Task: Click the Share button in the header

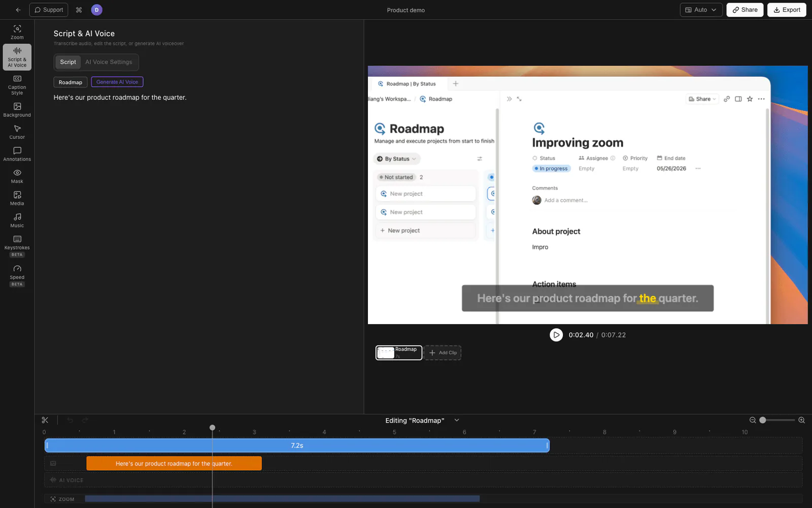Action: tap(745, 10)
